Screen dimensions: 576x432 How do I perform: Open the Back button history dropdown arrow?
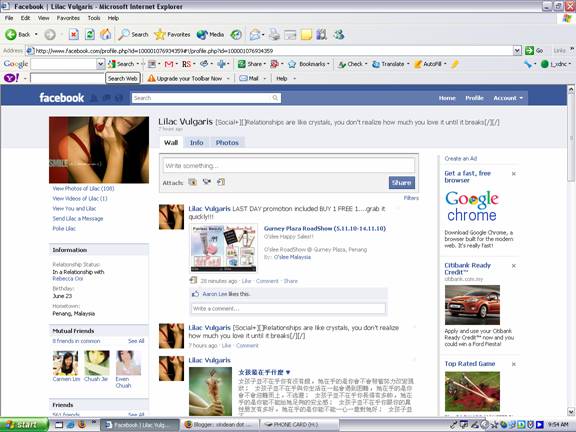click(36, 35)
